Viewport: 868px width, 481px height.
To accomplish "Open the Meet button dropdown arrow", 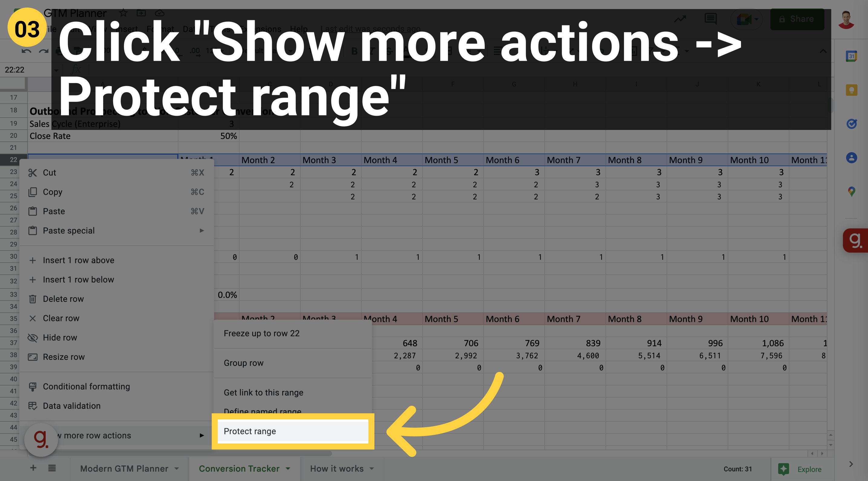I will [756, 19].
